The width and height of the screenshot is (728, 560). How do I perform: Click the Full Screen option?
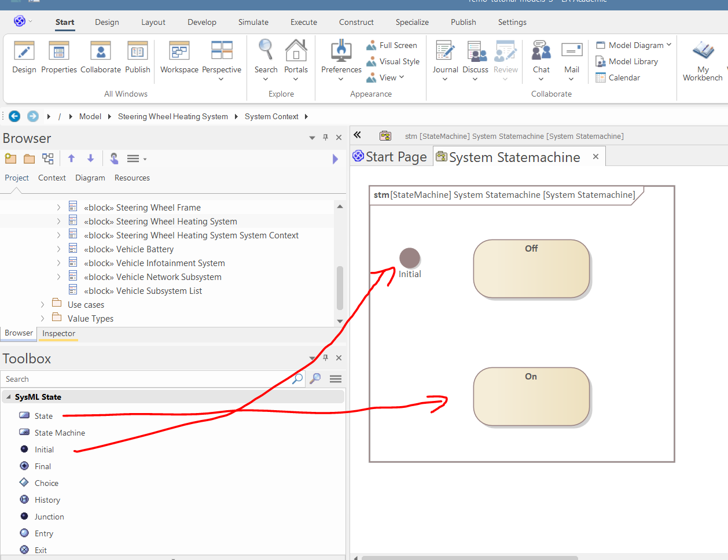398,45
